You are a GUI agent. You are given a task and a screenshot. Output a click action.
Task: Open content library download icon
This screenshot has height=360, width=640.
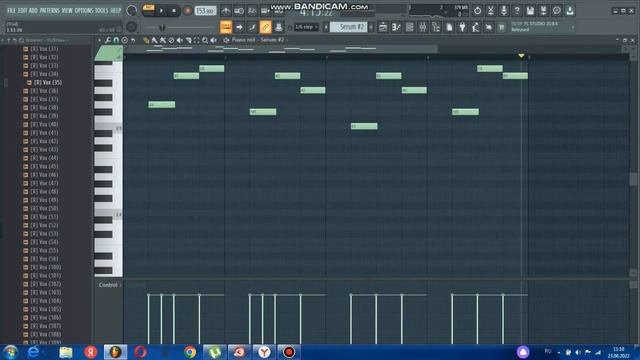pos(570,11)
